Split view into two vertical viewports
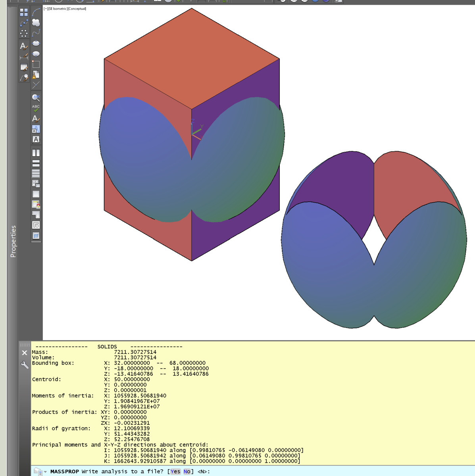 coord(36,153)
